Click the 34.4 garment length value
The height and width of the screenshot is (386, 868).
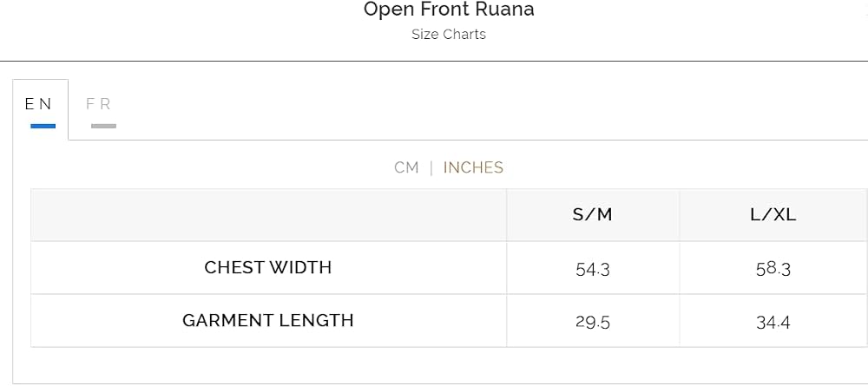(x=773, y=323)
